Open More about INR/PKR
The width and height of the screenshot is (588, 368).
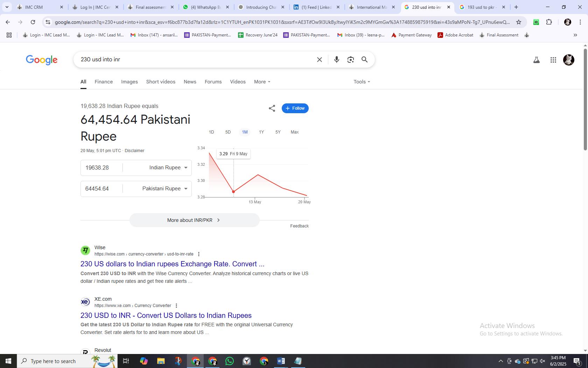(194, 220)
